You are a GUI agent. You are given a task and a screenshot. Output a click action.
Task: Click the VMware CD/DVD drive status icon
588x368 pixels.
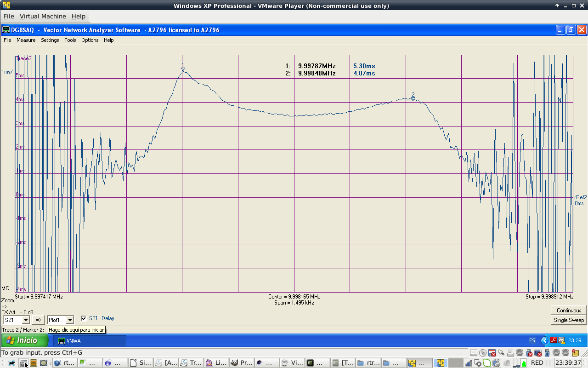tap(482, 353)
